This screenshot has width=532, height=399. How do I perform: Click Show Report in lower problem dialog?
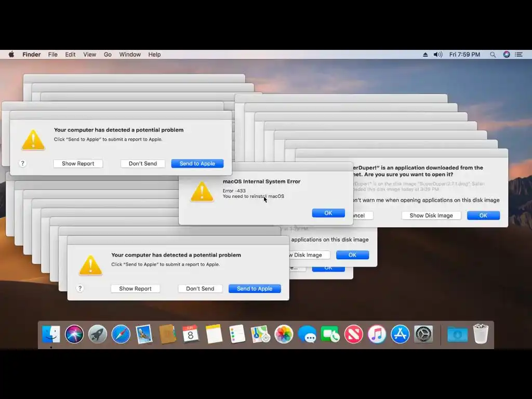click(x=136, y=289)
